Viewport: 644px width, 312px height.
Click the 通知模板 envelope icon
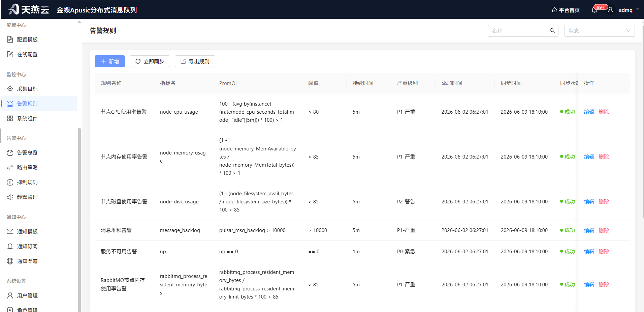point(10,231)
